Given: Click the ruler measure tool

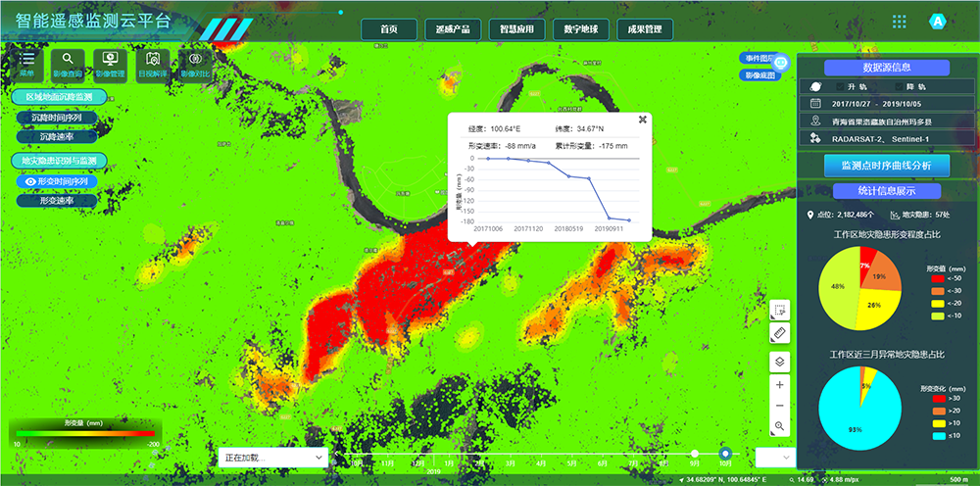Looking at the screenshot, I should [779, 334].
